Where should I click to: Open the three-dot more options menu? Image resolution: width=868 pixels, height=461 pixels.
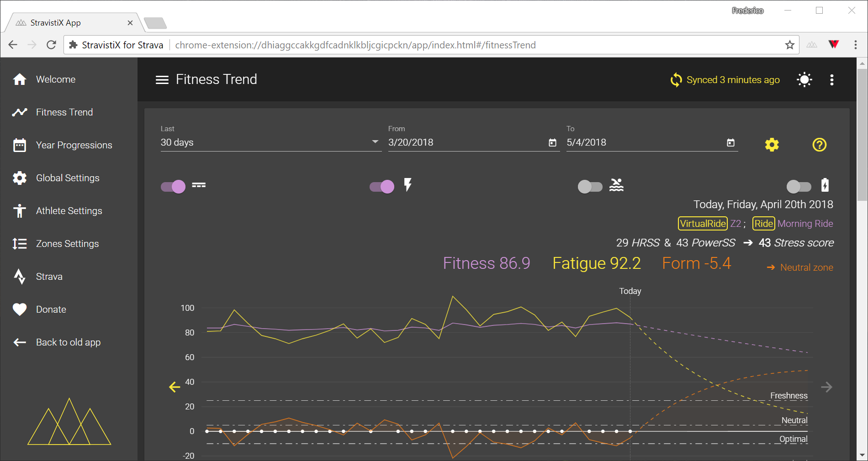(x=831, y=80)
